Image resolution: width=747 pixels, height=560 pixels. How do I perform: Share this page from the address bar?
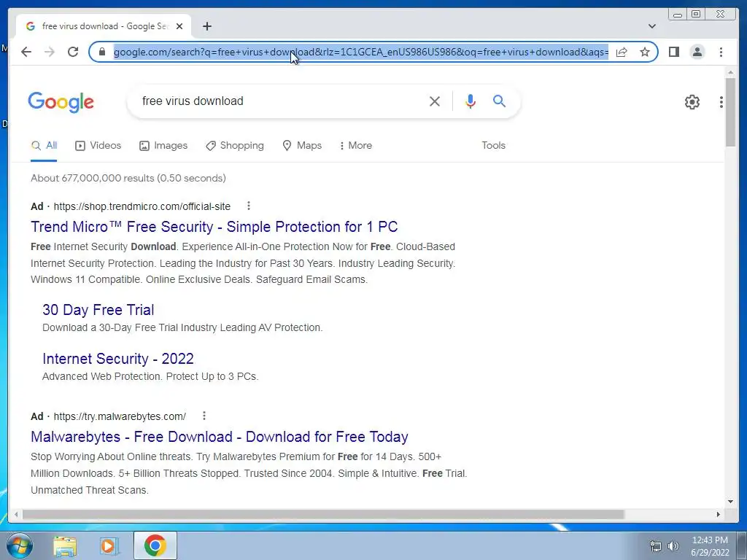point(622,52)
